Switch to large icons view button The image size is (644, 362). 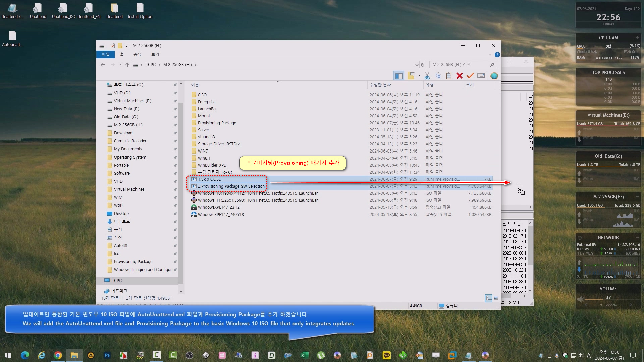point(496,298)
